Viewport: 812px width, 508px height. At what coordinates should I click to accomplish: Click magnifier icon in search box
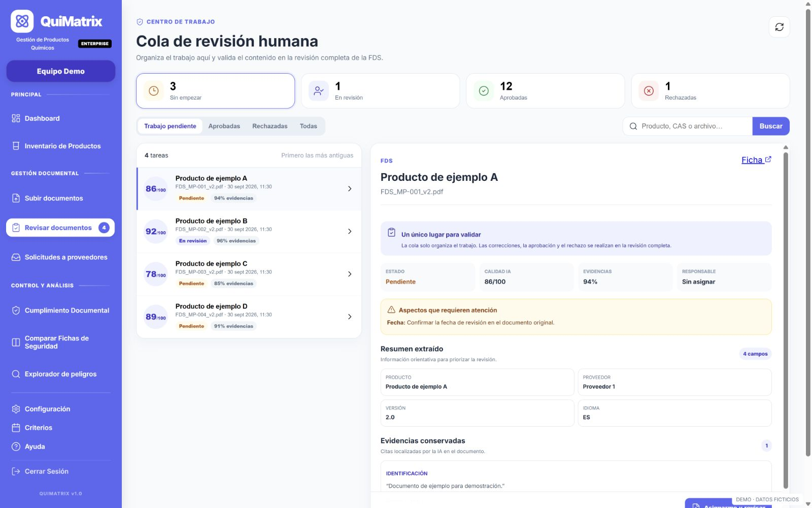[x=633, y=126]
